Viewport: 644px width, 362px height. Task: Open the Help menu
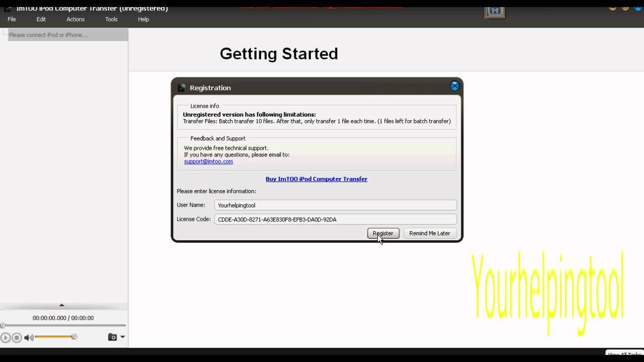click(143, 19)
